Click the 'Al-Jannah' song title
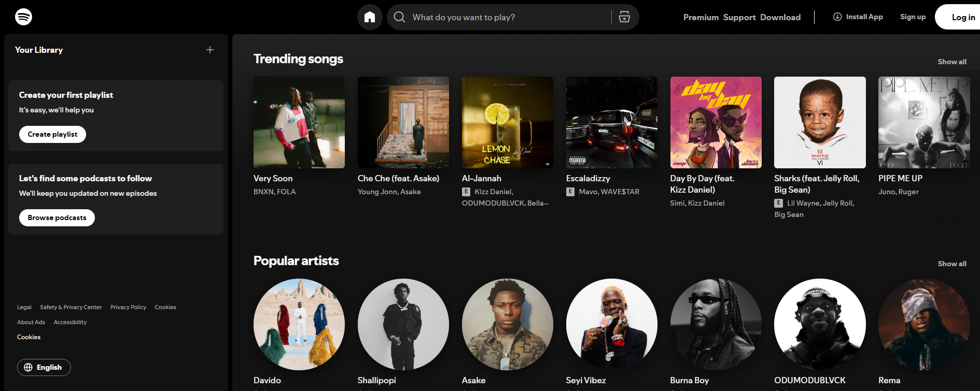980x391 pixels. tap(482, 178)
